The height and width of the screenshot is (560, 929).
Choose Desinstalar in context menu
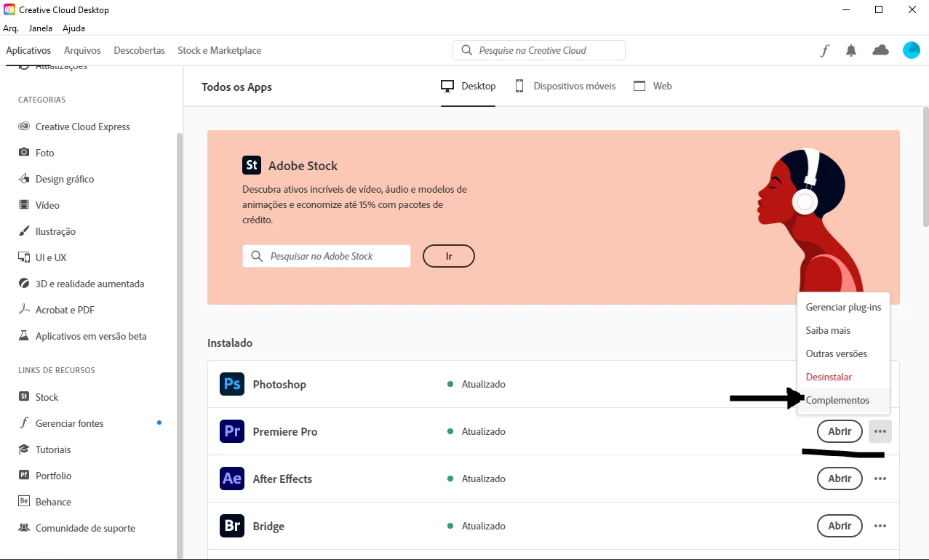843,377
